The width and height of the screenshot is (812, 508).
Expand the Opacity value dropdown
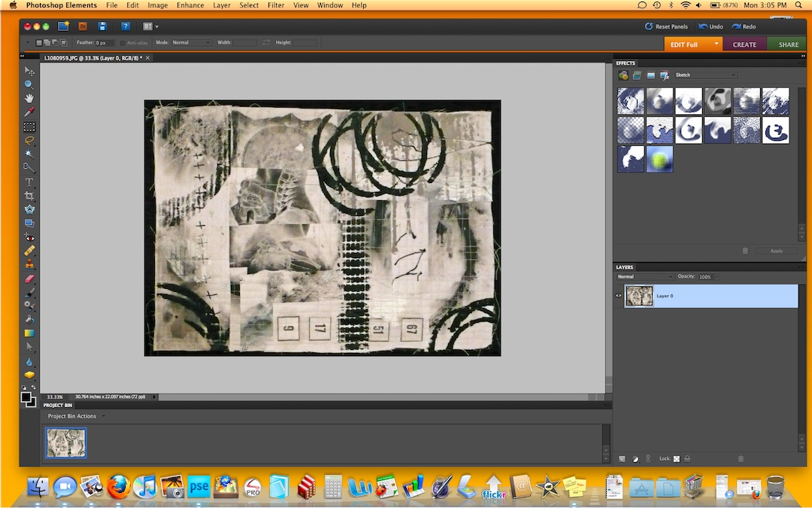(x=716, y=276)
